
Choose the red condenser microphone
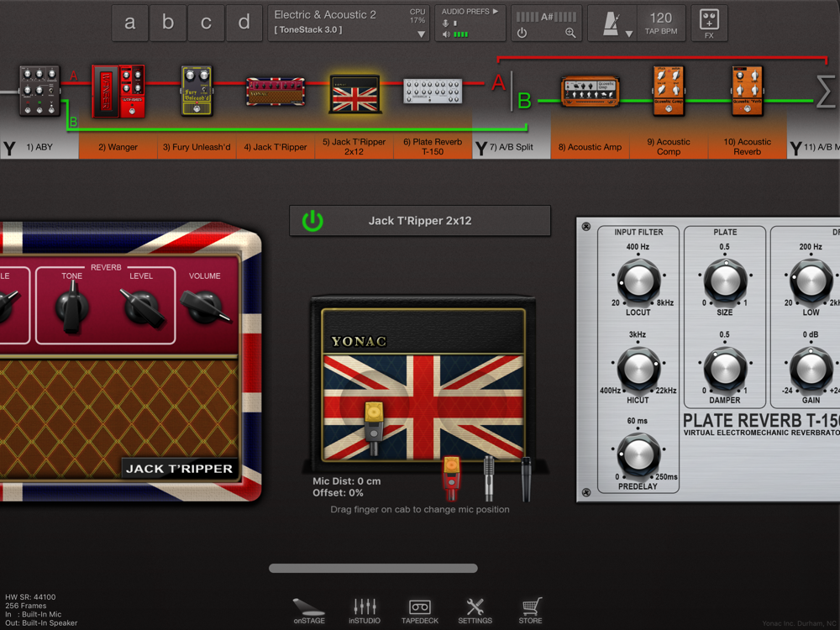click(451, 478)
